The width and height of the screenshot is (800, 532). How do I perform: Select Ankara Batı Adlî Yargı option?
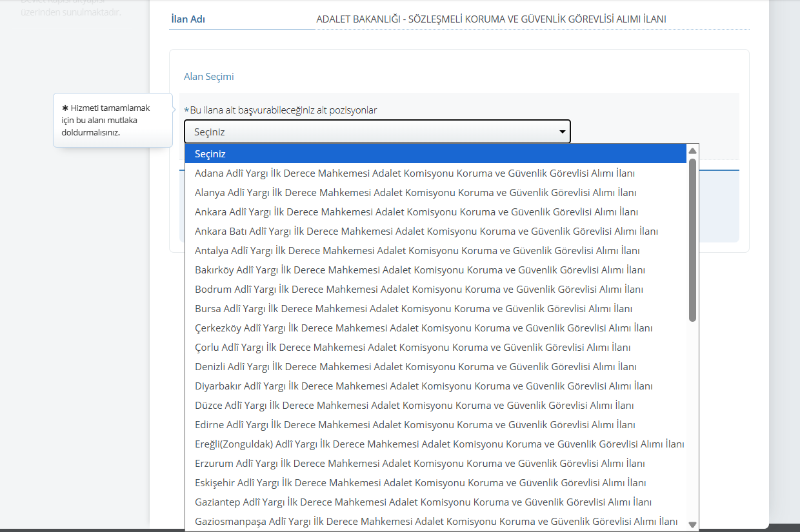tap(435, 232)
